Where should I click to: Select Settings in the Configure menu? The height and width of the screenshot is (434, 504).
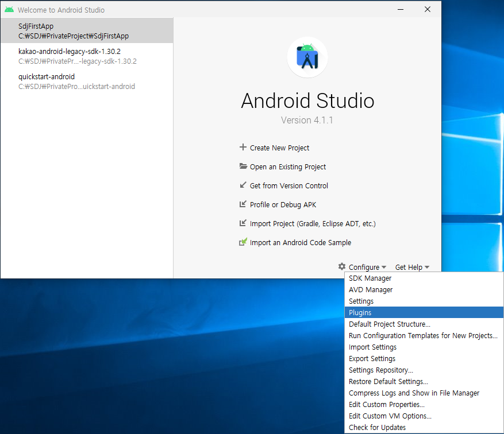(424, 301)
